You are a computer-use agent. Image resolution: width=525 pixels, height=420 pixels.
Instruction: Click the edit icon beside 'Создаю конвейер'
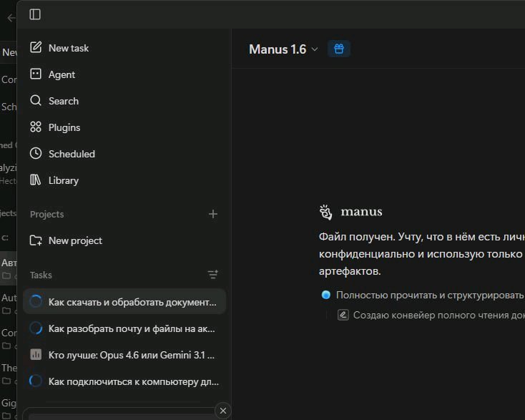(343, 315)
